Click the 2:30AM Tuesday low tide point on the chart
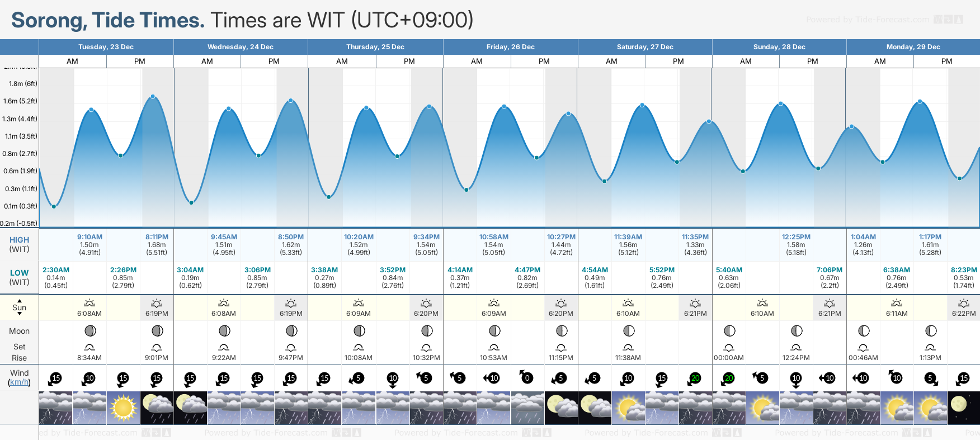980x440 pixels. pos(54,206)
